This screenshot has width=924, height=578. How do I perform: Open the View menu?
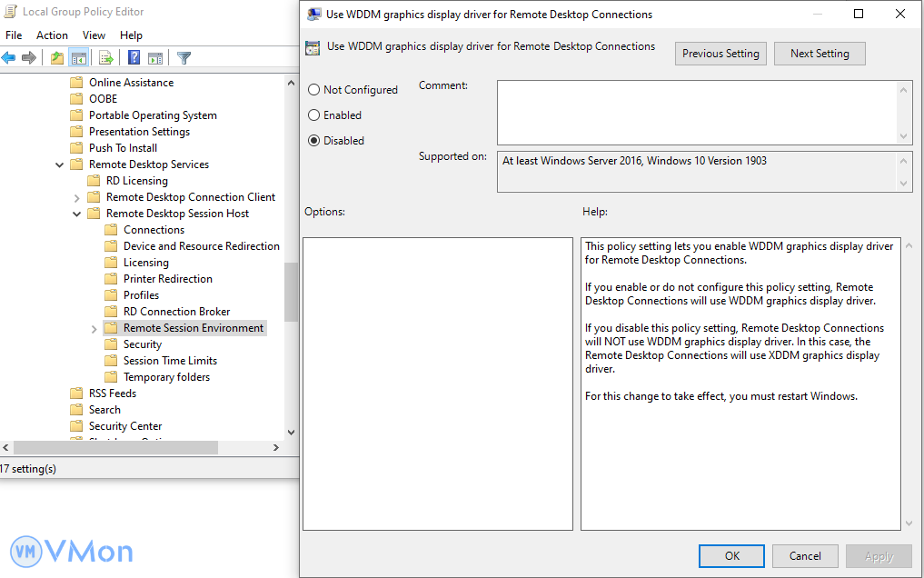point(94,35)
